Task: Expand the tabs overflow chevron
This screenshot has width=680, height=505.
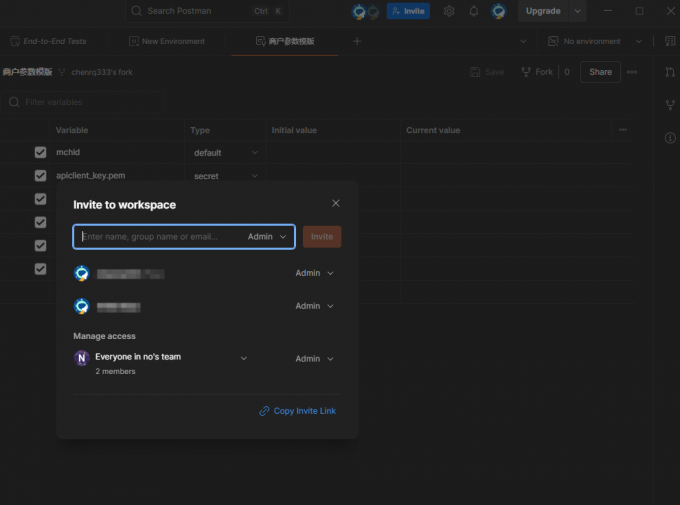Action: pyautogui.click(x=523, y=41)
